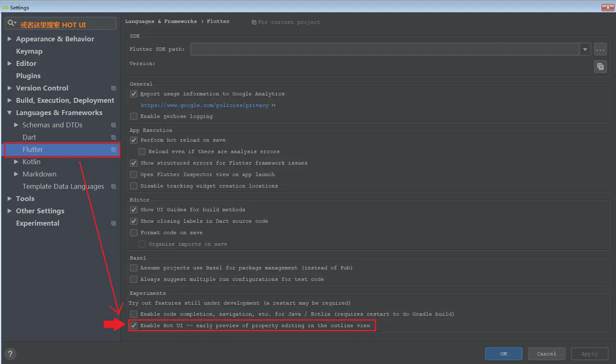Click the Apply button
This screenshot has width=616, height=364.
click(x=589, y=354)
